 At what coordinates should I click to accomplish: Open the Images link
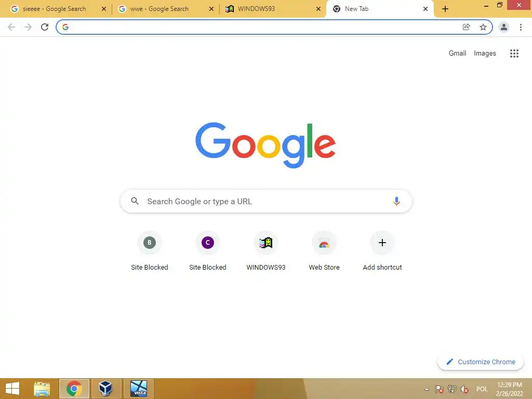point(485,54)
